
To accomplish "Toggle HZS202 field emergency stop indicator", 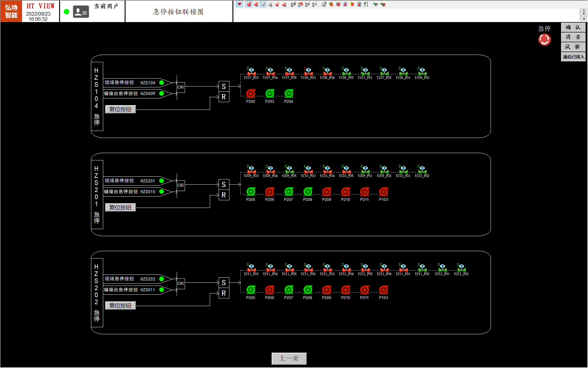I will click(162, 279).
